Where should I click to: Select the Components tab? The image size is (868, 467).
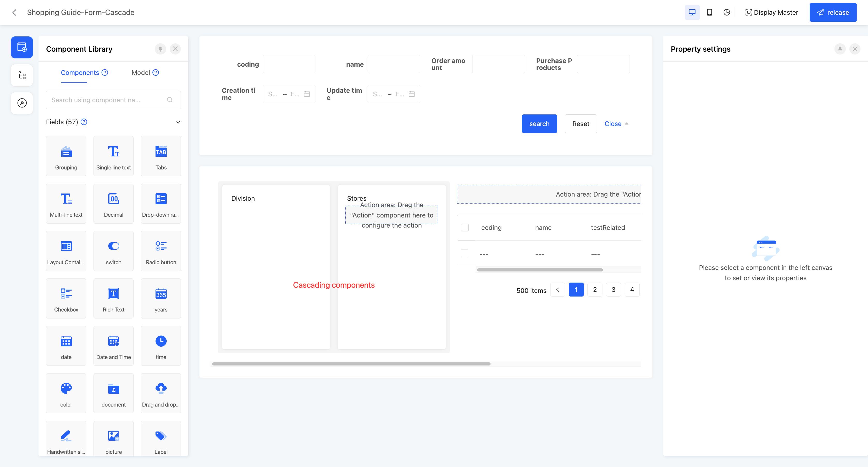coord(80,72)
